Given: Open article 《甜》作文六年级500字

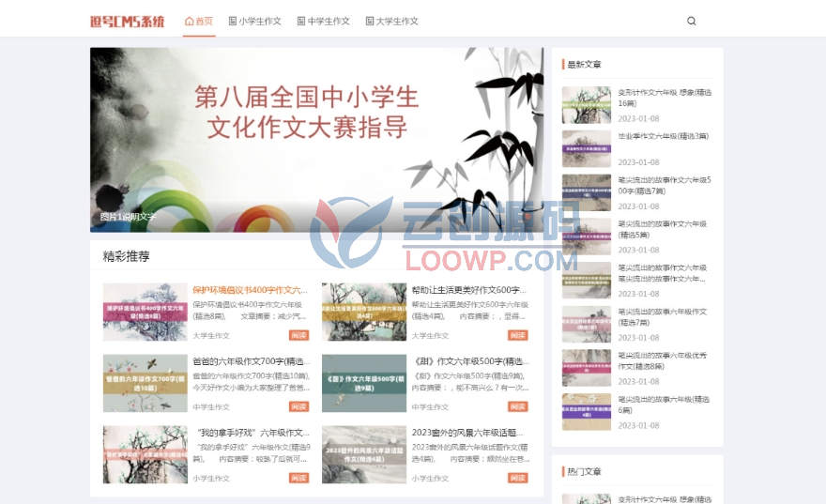Looking at the screenshot, I should click(470, 361).
